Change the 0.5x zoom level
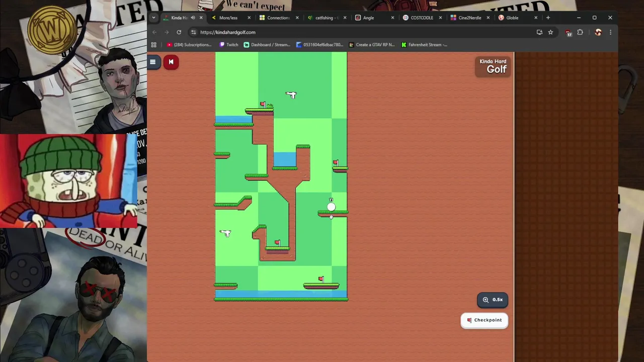This screenshot has height=362, width=644. (x=493, y=300)
